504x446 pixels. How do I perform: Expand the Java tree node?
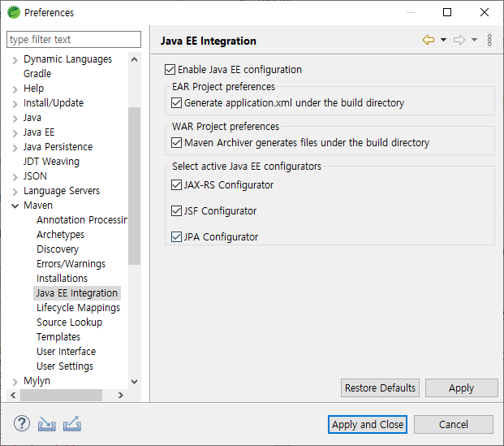tap(15, 119)
